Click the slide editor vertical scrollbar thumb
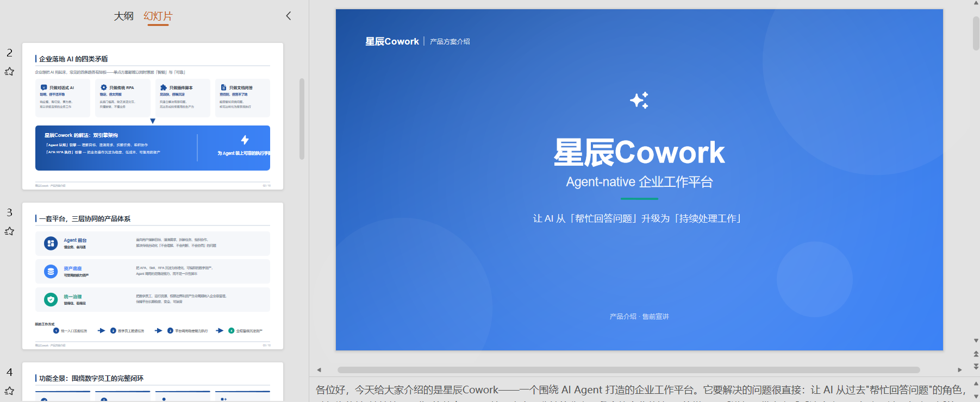980x402 pixels. point(976,33)
